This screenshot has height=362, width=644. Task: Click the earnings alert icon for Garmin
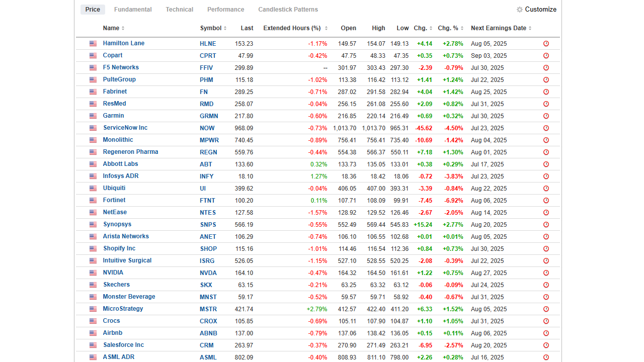[x=546, y=116]
